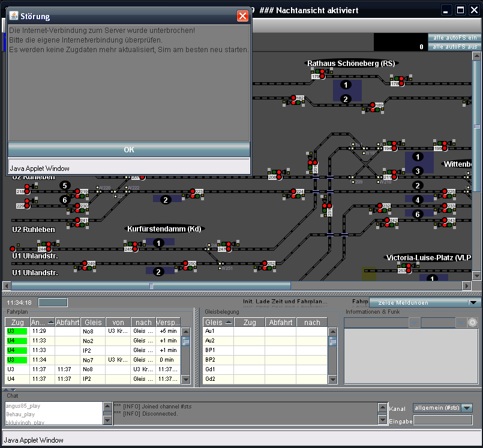
Task: Close the Störung dialog with the red X
Action: (x=242, y=16)
